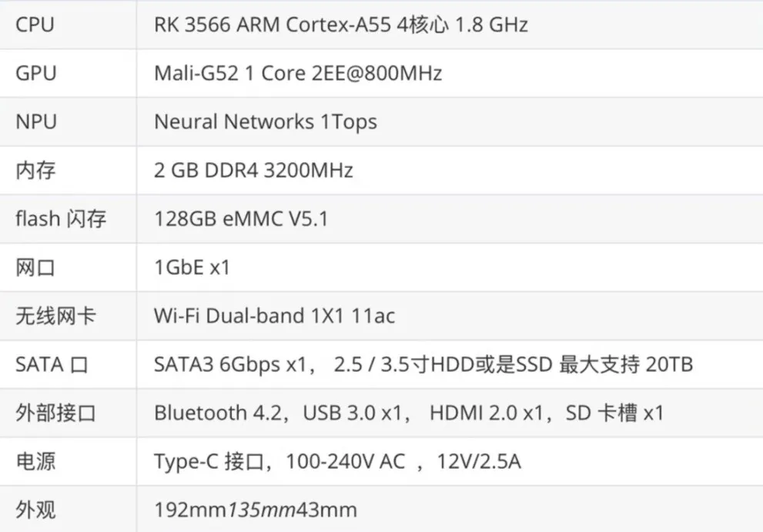
Task: Click the 网口 row label
Action: pyautogui.click(x=35, y=267)
